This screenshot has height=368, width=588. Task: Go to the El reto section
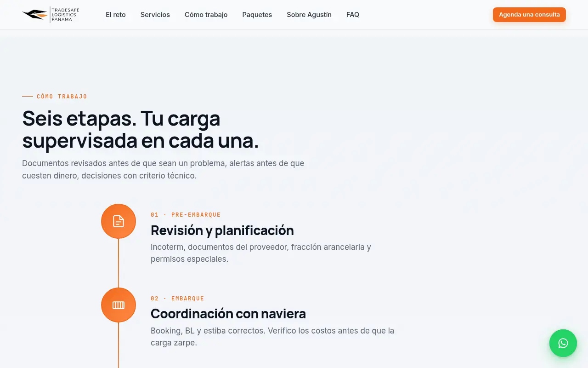coord(116,15)
